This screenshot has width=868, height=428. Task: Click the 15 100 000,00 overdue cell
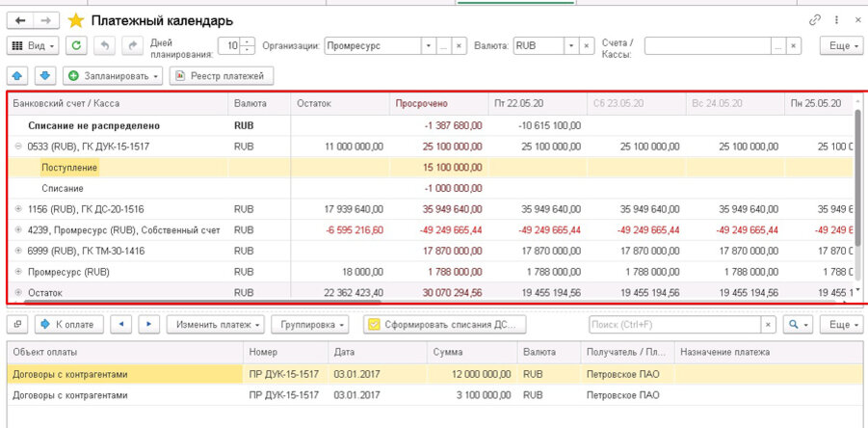439,167
